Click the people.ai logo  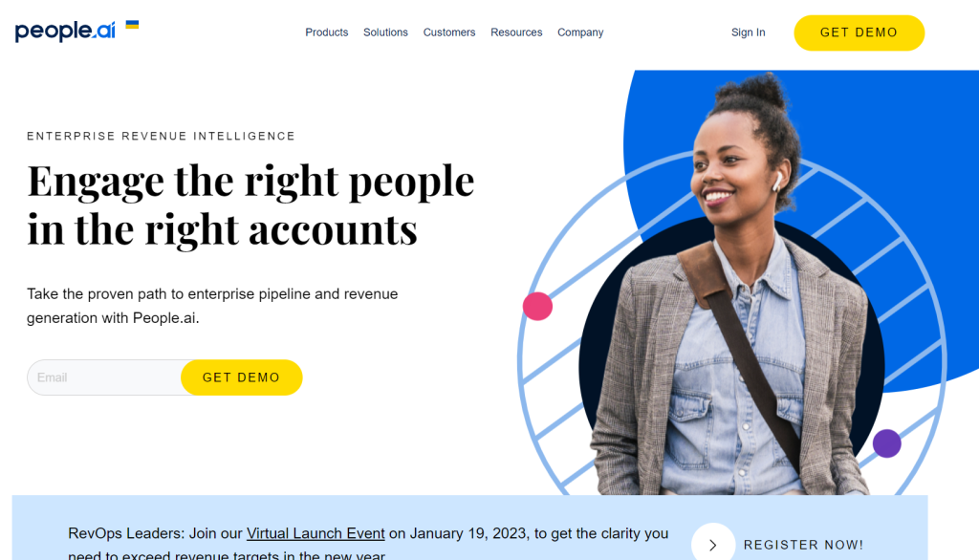click(65, 32)
